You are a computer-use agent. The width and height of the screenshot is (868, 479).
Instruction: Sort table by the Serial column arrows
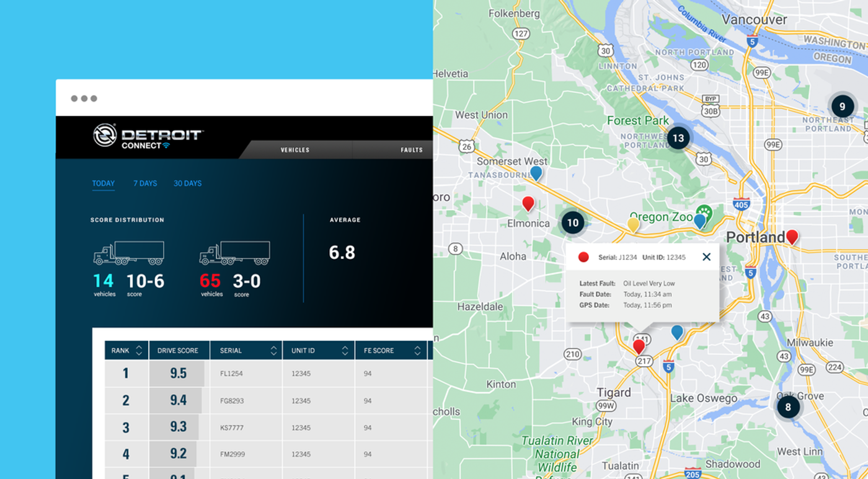point(273,351)
